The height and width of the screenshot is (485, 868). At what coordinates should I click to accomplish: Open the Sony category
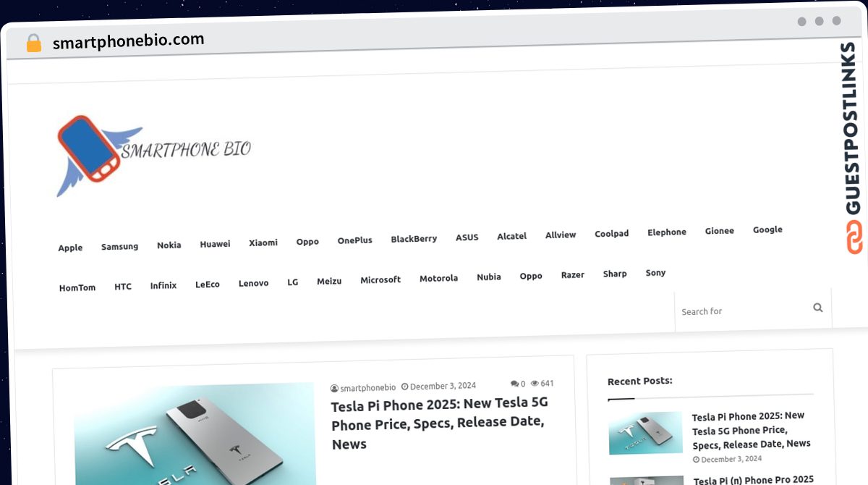click(x=655, y=273)
